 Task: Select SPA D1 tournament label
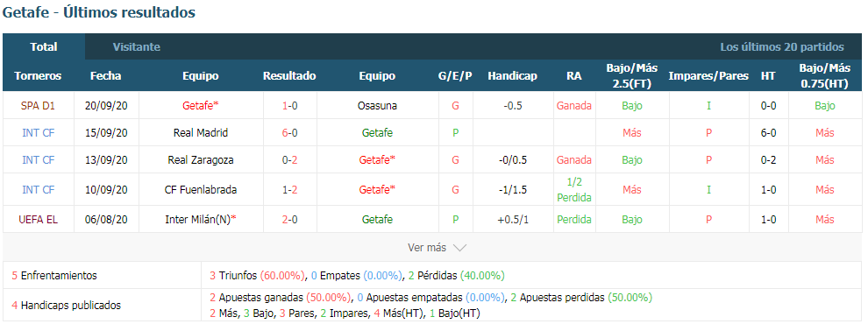pyautogui.click(x=39, y=106)
